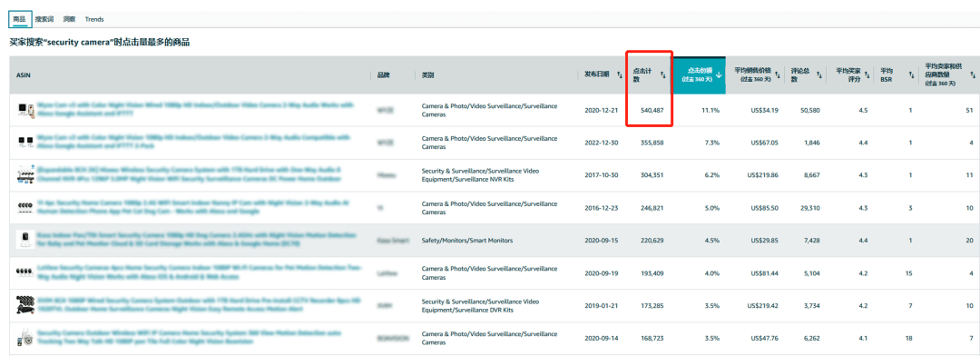Open the 洞察 tab
This screenshot has width=980, height=356.
(x=69, y=19)
